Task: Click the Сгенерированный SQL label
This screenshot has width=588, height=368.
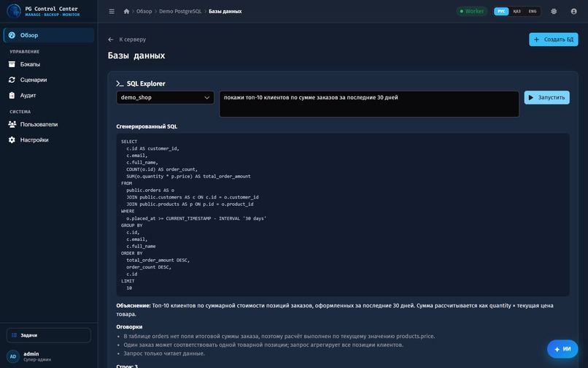Action: point(147,126)
